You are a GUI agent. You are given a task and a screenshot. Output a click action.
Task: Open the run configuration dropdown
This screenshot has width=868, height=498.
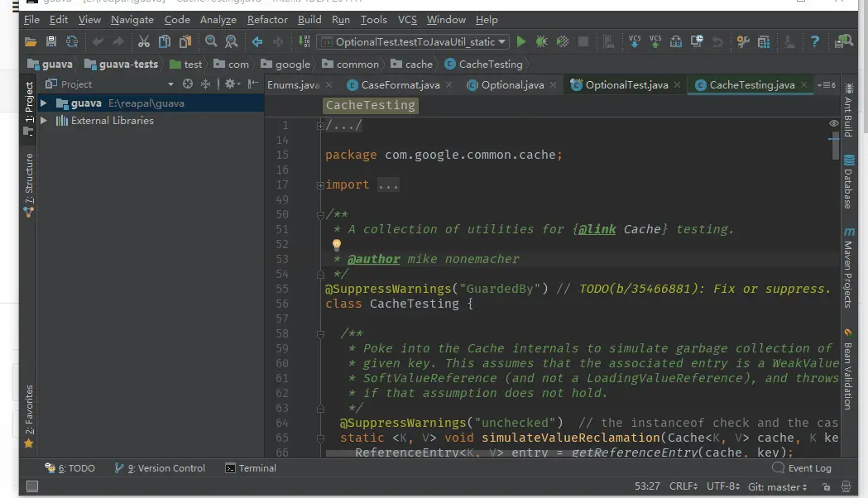pos(412,41)
